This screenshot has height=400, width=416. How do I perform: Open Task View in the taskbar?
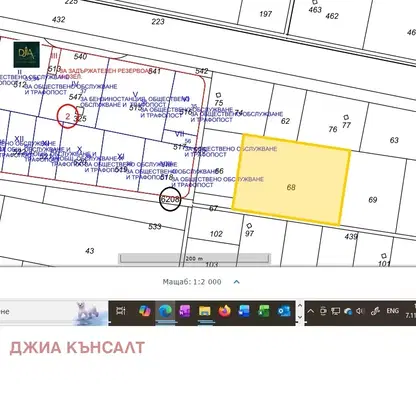pyautogui.click(x=121, y=311)
